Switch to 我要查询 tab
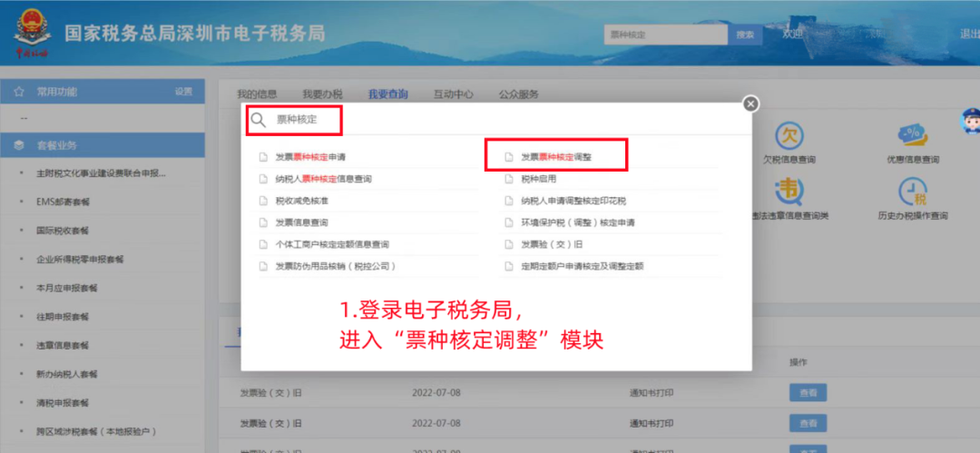Viewport: 980px width, 453px height. pyautogui.click(x=388, y=94)
